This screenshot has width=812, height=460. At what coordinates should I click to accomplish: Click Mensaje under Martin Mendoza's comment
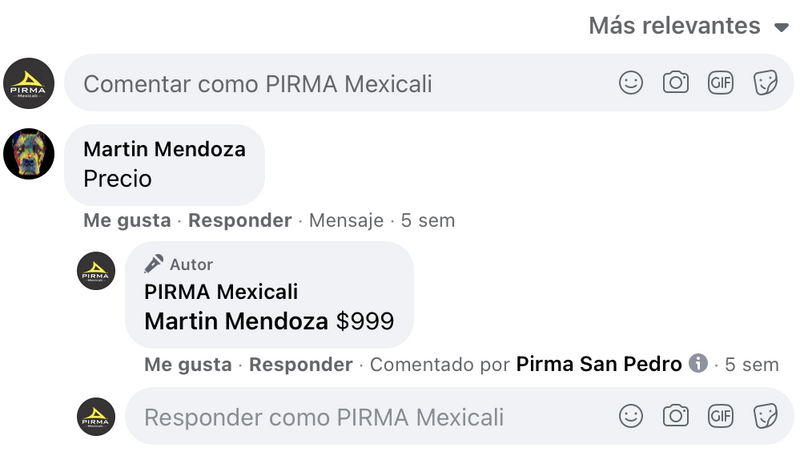click(346, 220)
